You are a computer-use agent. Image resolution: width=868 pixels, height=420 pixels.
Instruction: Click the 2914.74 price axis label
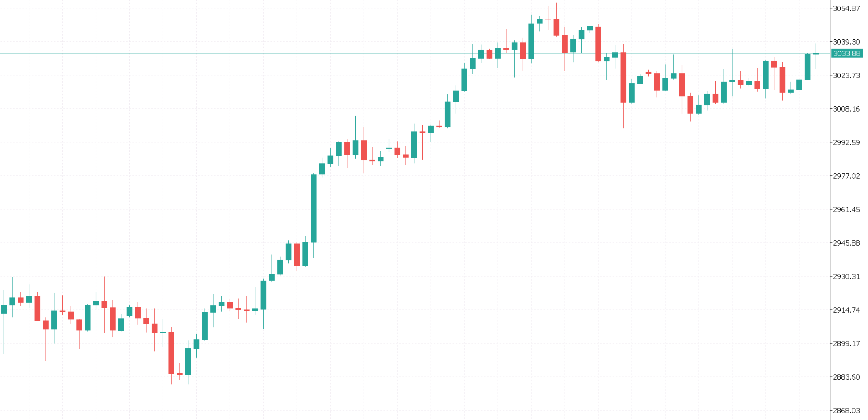click(x=846, y=310)
